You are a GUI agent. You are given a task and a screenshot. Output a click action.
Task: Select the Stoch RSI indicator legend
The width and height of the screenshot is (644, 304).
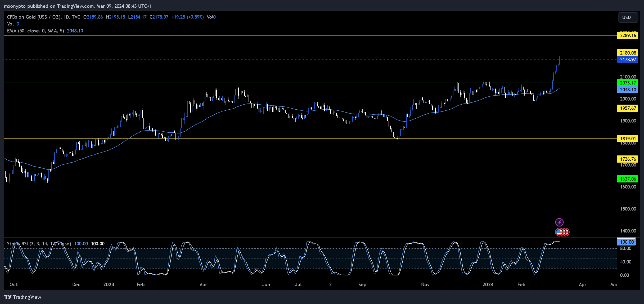39,244
